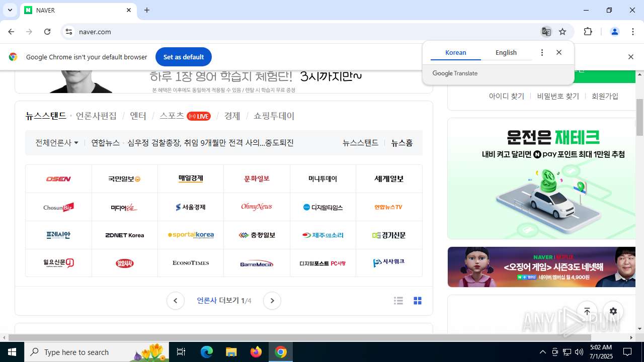
Task: Open the 매일경제 press logo
Action: pos(191,179)
